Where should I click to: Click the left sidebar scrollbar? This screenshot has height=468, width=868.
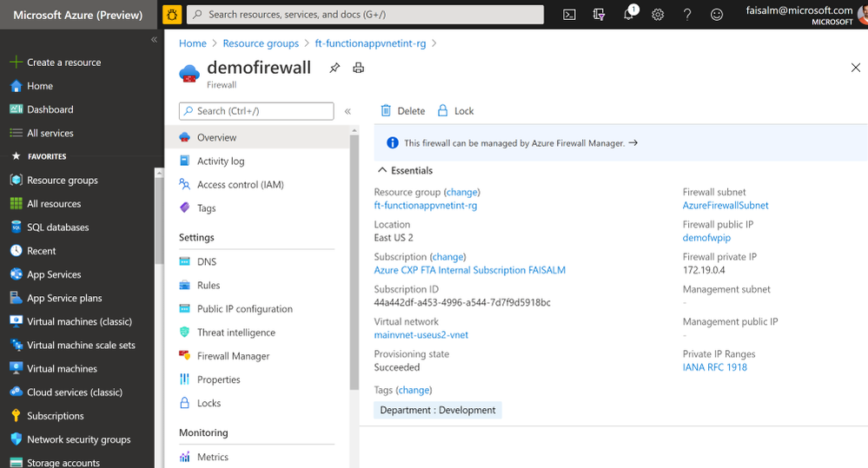tap(159, 221)
